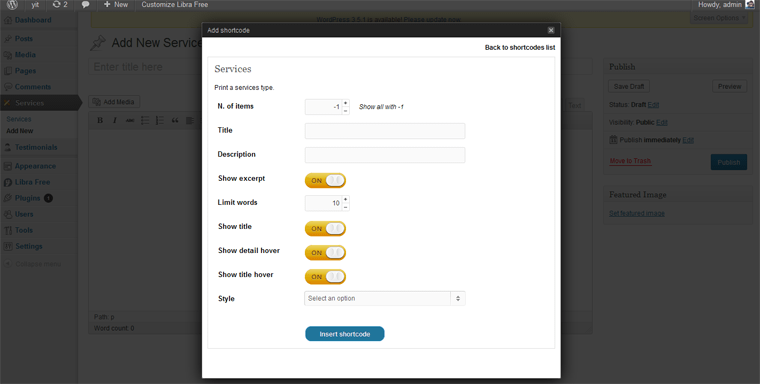Increase the N. of items value
This screenshot has height=384, width=760.
[x=345, y=103]
